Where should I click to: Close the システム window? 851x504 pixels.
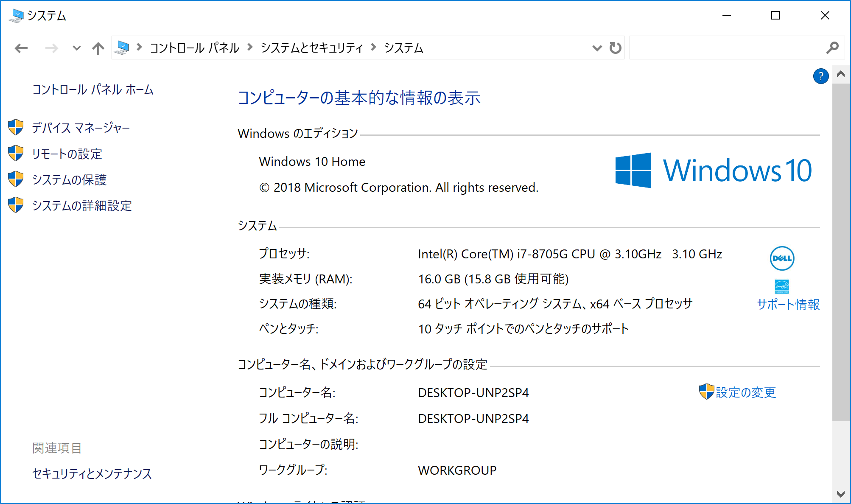point(825,15)
